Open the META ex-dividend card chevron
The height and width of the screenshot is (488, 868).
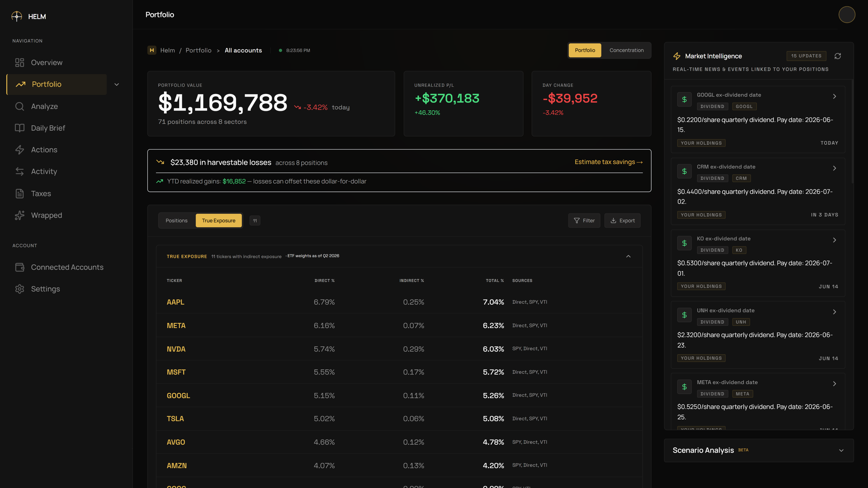coord(835,384)
